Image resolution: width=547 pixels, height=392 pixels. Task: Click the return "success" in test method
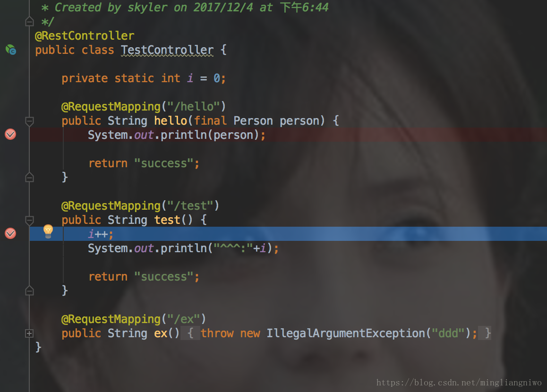[x=144, y=277]
